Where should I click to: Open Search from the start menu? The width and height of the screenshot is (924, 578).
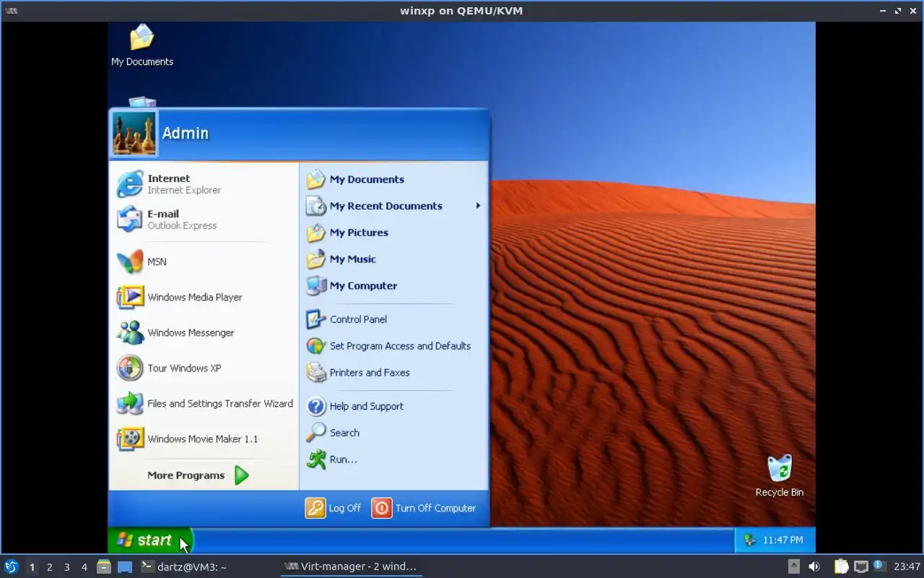[x=393, y=433]
